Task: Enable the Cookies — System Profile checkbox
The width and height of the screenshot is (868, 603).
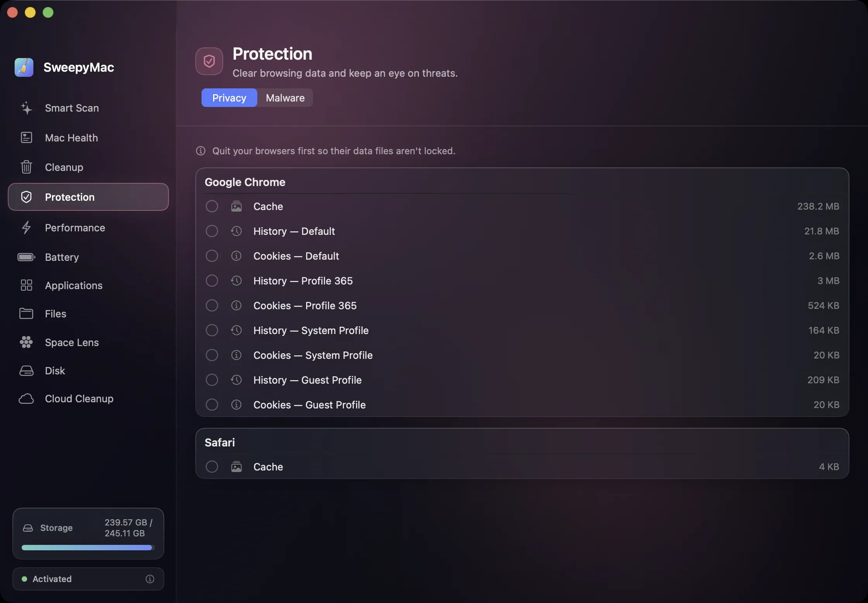Action: pos(212,355)
